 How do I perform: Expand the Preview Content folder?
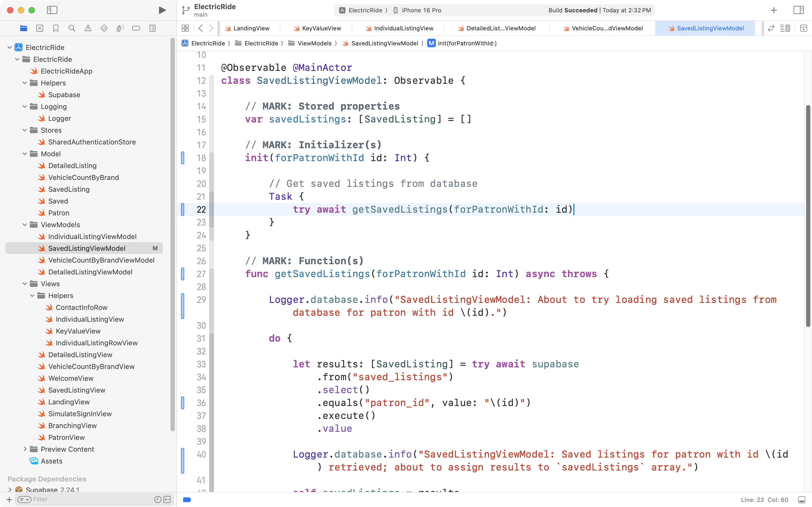coord(25,449)
